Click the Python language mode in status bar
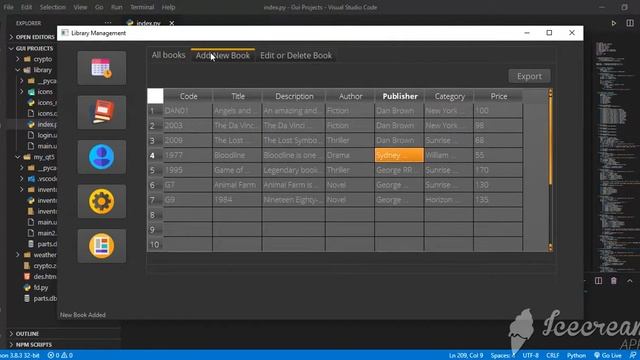The image size is (640, 360). [576, 355]
